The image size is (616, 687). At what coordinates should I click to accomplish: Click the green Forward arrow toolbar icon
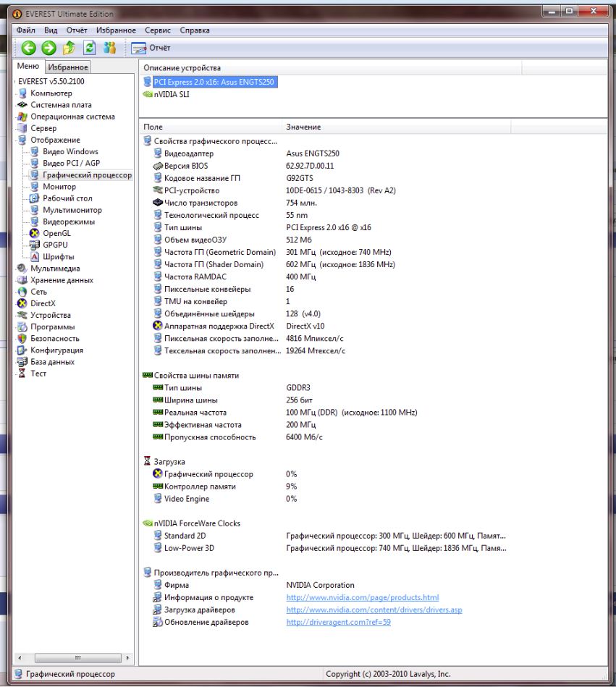(x=49, y=48)
